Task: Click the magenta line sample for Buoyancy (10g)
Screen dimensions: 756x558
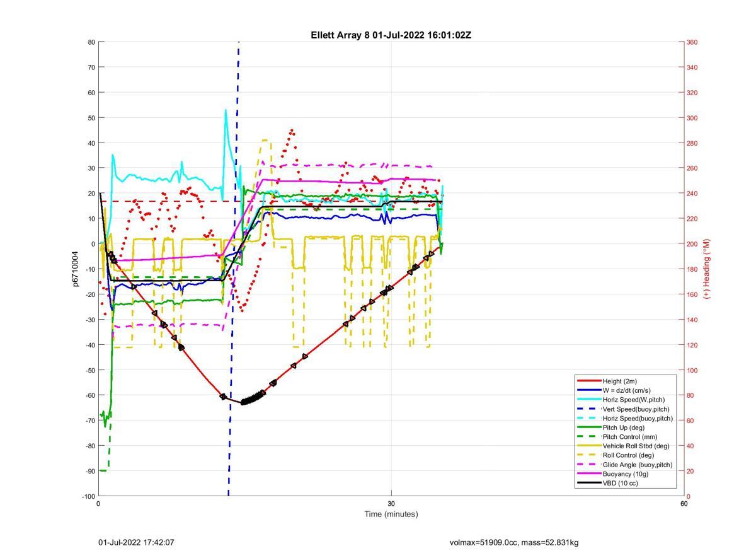Action: pos(588,474)
